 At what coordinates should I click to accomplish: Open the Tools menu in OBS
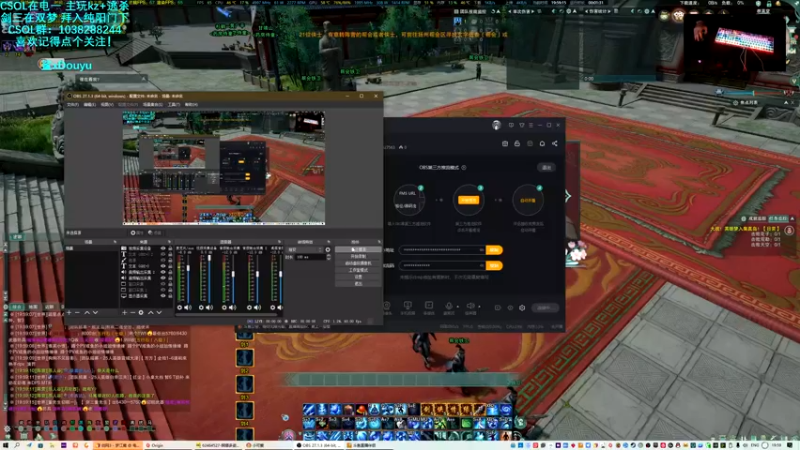(x=173, y=105)
